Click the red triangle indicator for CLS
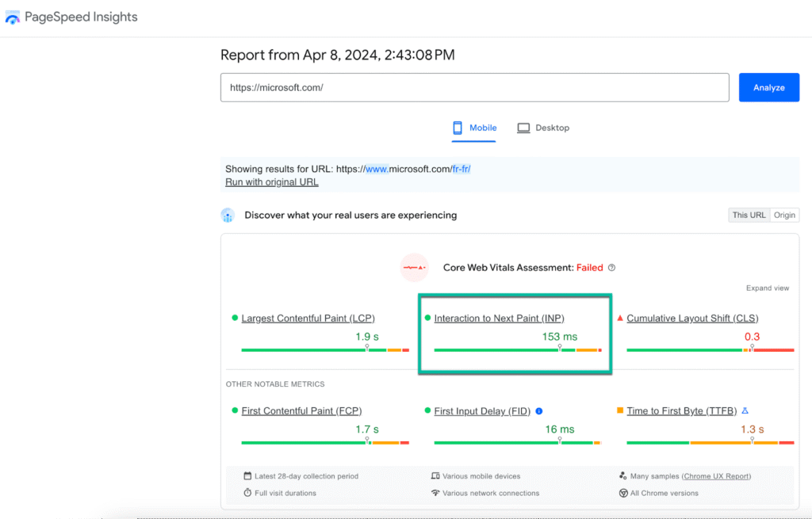The image size is (812, 519). pyautogui.click(x=620, y=318)
